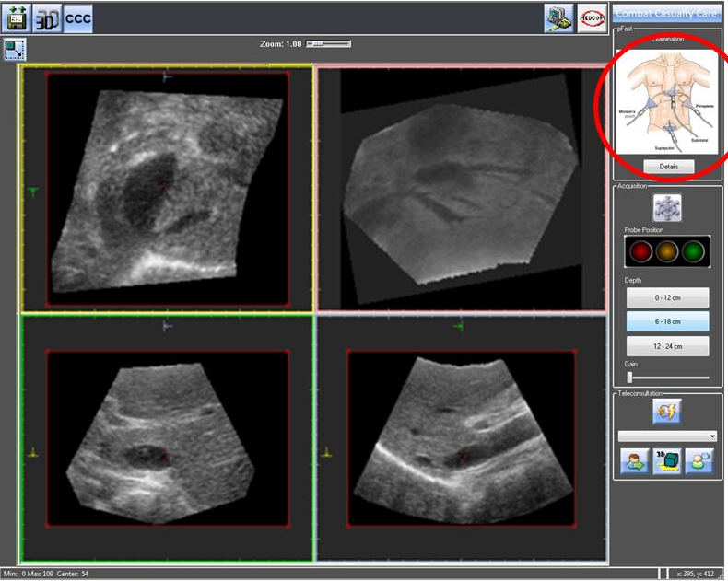This screenshot has height=581, width=728.
Task: Expand the Teleconsultation dropdown list
Action: [x=711, y=436]
